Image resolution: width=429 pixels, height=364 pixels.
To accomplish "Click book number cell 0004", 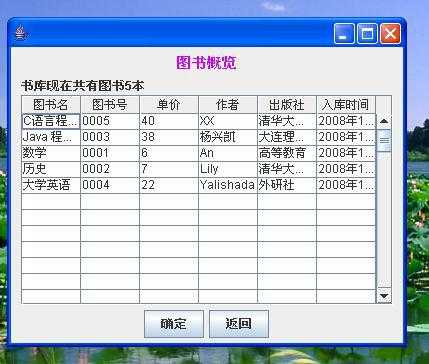I will click(110, 185).
